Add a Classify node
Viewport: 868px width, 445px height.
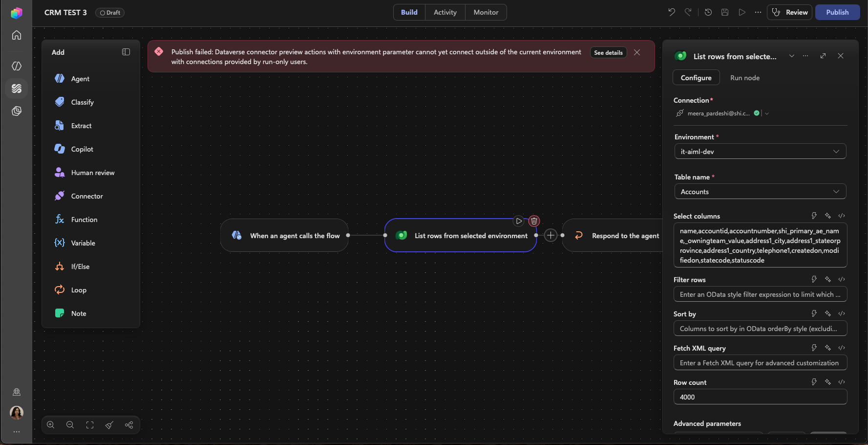91,102
